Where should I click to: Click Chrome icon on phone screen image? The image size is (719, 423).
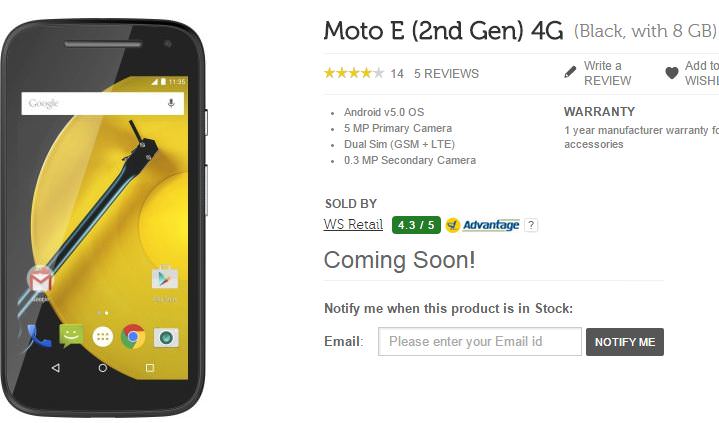[133, 337]
